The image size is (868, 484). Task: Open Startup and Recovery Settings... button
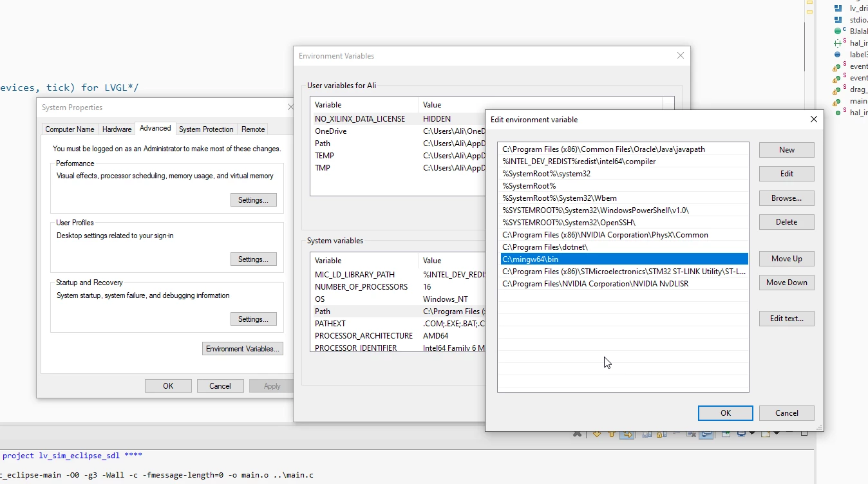(x=253, y=319)
